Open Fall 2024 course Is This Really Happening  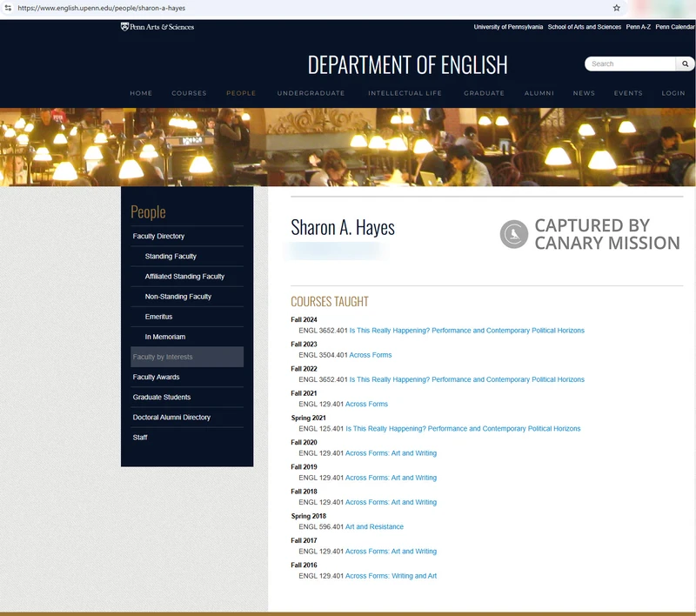467,331
